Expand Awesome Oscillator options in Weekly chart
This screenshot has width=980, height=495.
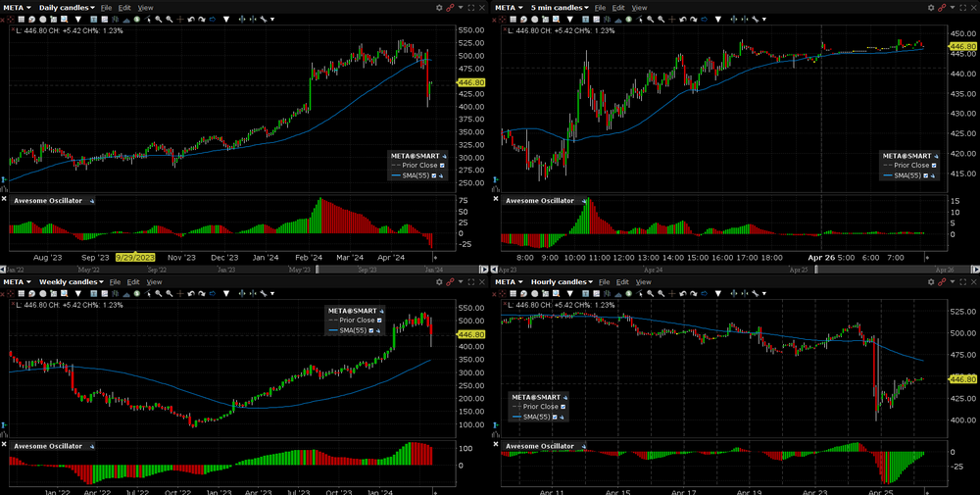coord(92,446)
